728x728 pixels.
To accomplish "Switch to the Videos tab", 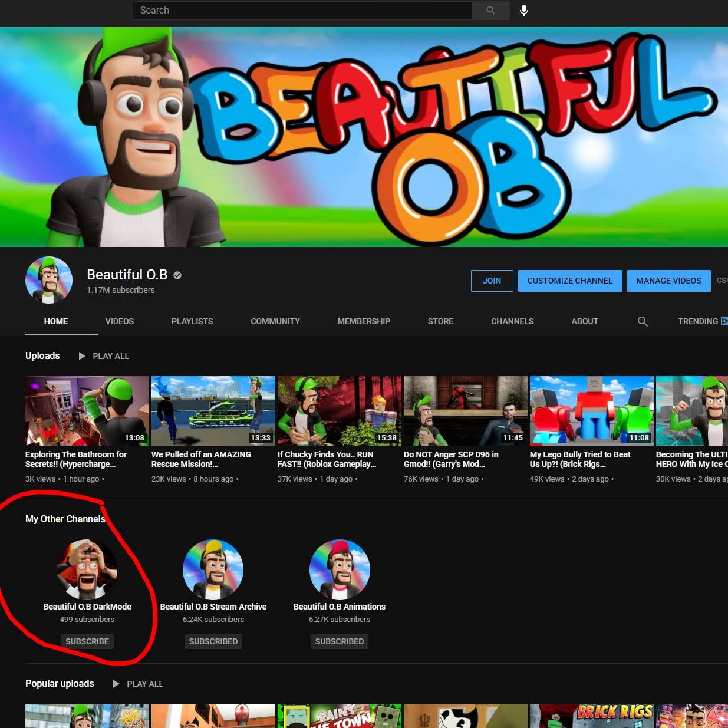I will tap(120, 321).
